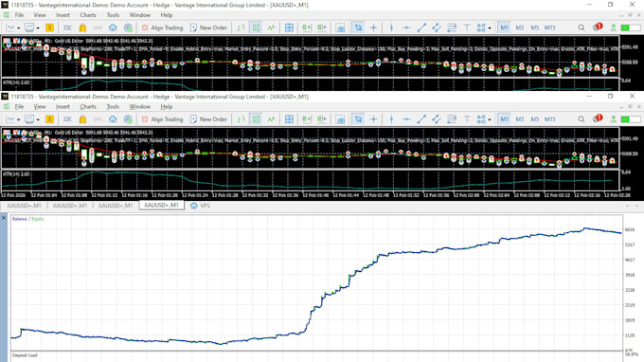
Task: Select M3 timeframe in upper window
Action: point(520,27)
